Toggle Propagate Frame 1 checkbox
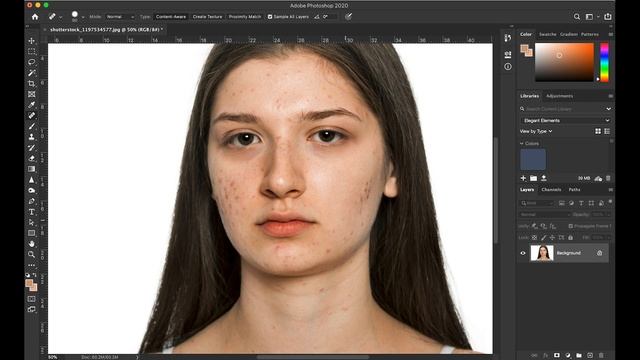The height and width of the screenshot is (360, 640). click(571, 226)
